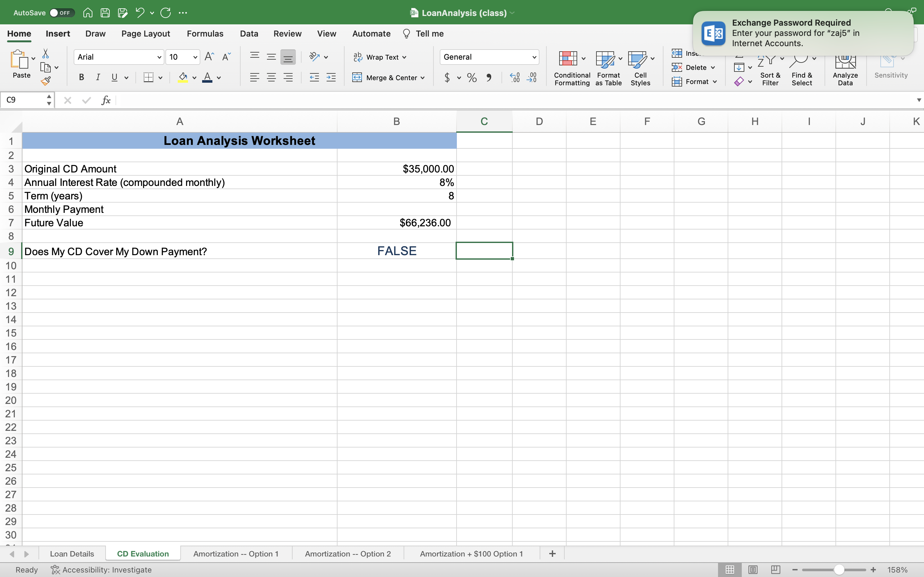The height and width of the screenshot is (577, 924).
Task: Apply Percent Style to the selection
Action: pyautogui.click(x=471, y=78)
